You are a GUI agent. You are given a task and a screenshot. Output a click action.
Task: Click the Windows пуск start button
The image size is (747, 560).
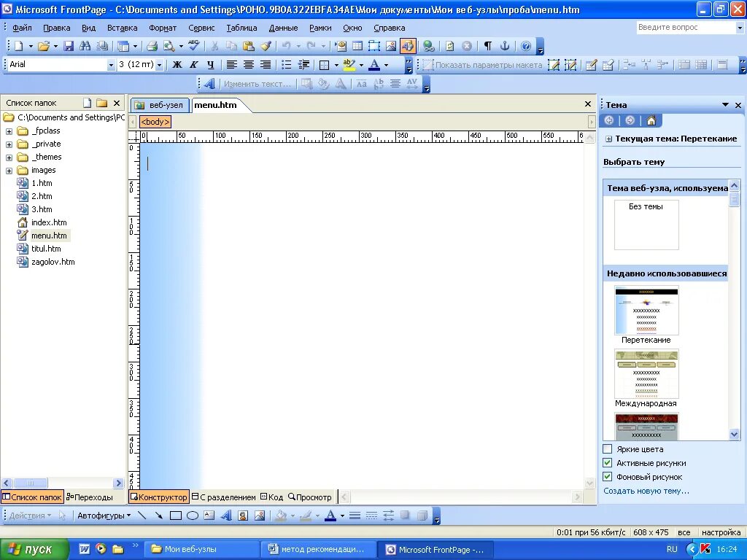[34, 550]
